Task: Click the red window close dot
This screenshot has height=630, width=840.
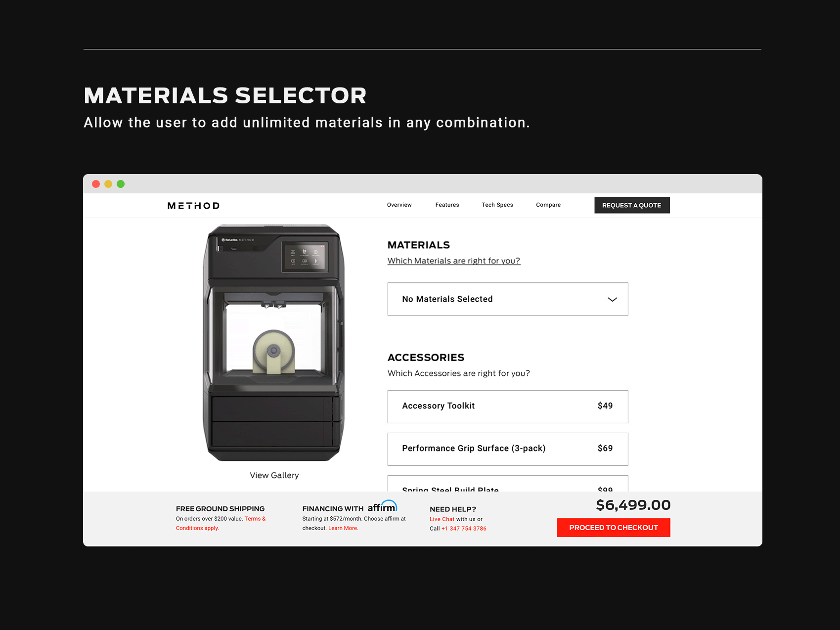Action: [x=96, y=184]
